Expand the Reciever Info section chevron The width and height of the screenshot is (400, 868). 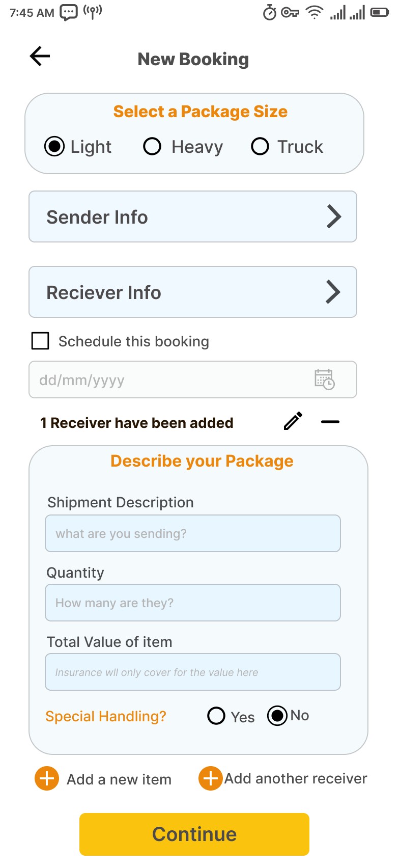pos(333,292)
